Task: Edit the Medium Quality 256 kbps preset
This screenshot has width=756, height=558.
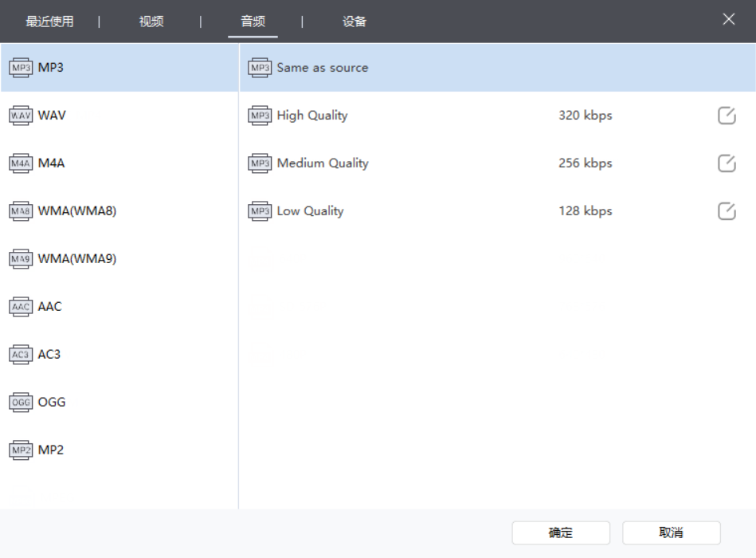Action: coord(727,163)
